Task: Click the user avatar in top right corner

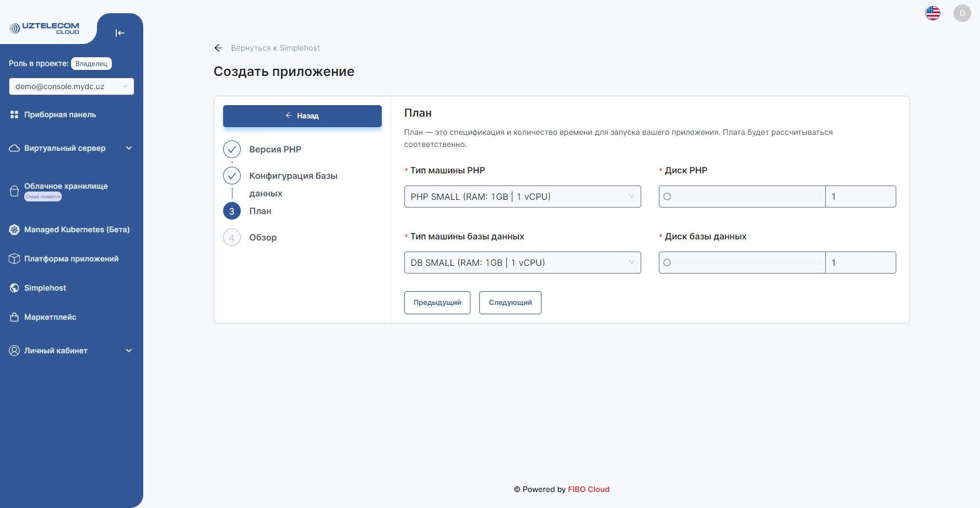Action: [x=962, y=13]
